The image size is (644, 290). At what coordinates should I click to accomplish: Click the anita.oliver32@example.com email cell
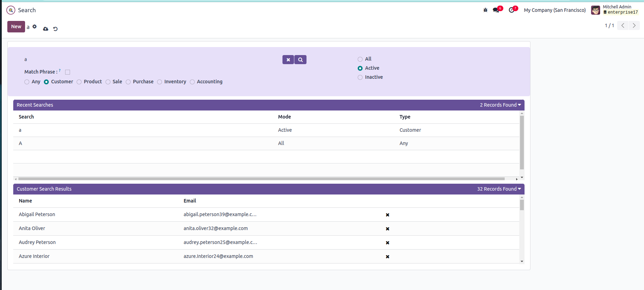click(216, 228)
